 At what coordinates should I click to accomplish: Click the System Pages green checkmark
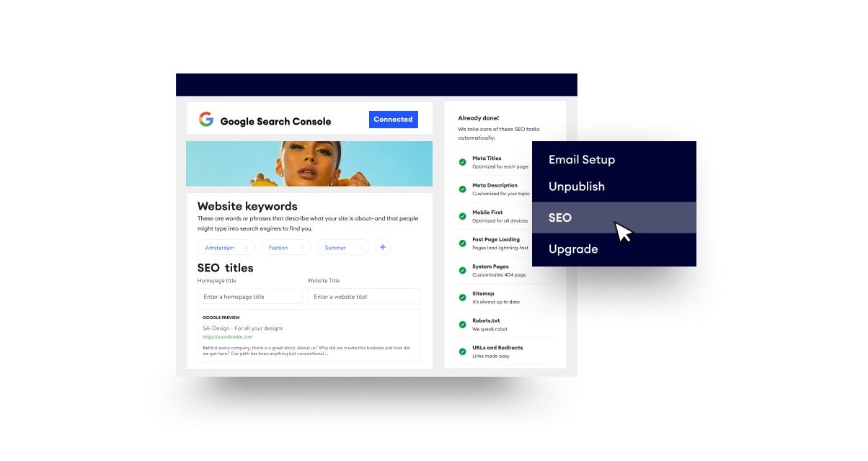pyautogui.click(x=463, y=270)
